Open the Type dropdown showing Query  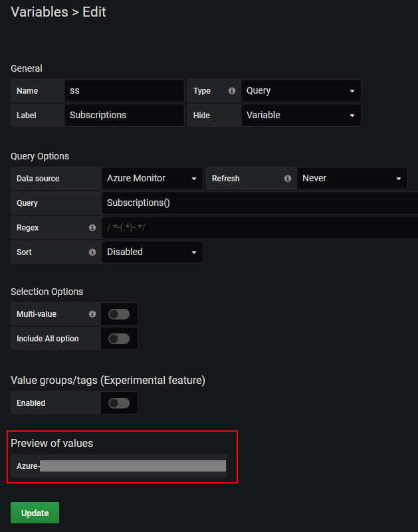pyautogui.click(x=301, y=90)
